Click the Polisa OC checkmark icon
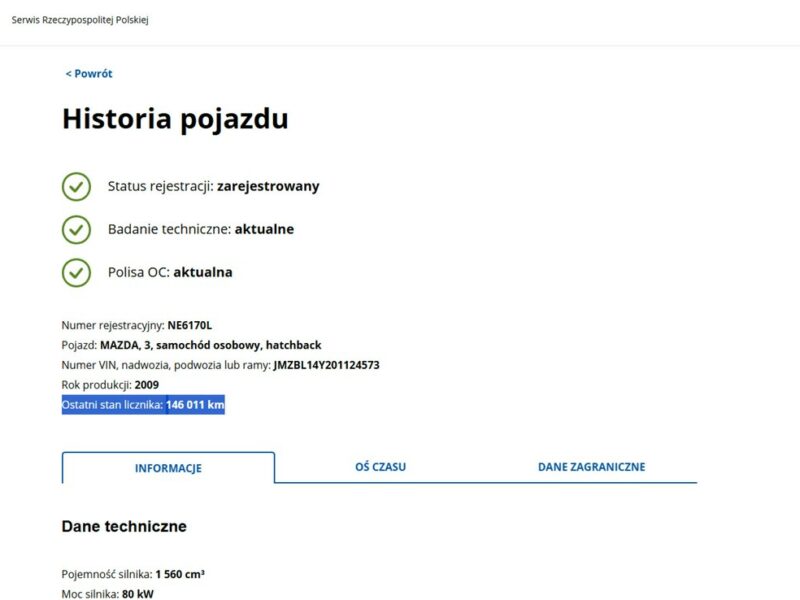 [77, 272]
